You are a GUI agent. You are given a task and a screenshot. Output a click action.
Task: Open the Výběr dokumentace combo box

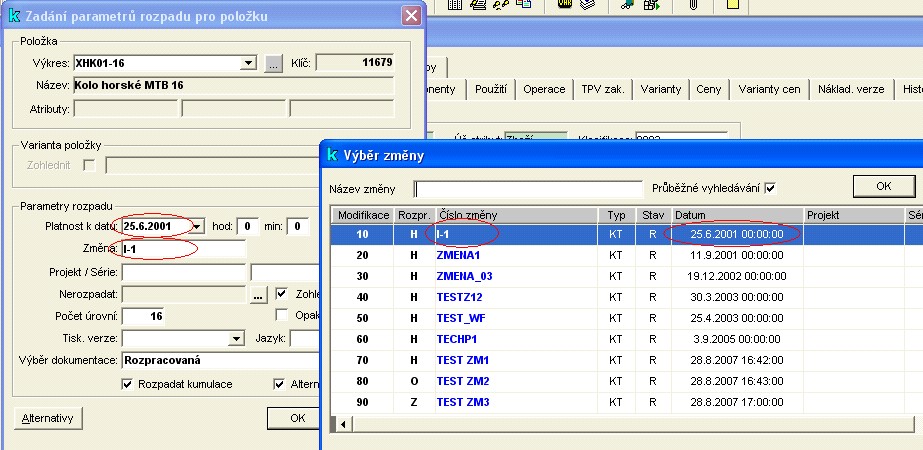click(x=221, y=360)
